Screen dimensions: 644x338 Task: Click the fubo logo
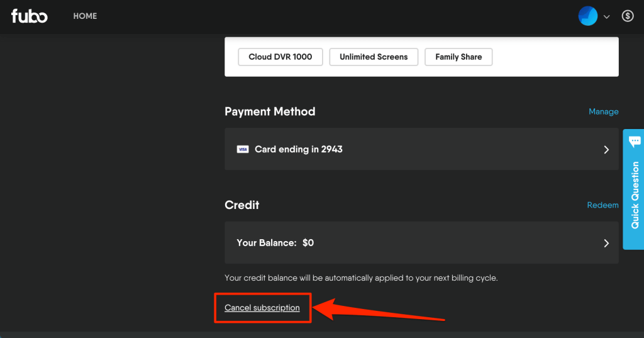coord(29,16)
